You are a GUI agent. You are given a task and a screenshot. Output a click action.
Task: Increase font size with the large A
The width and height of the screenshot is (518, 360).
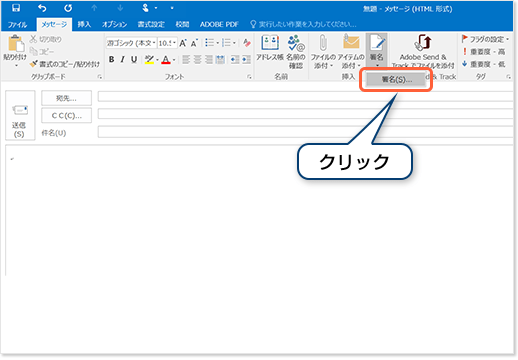183,43
